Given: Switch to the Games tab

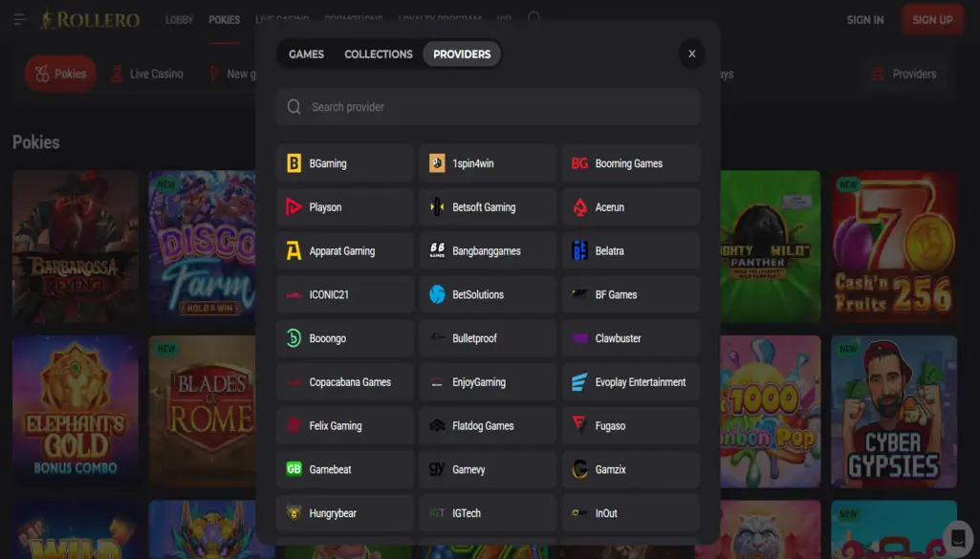Looking at the screenshot, I should coord(306,54).
